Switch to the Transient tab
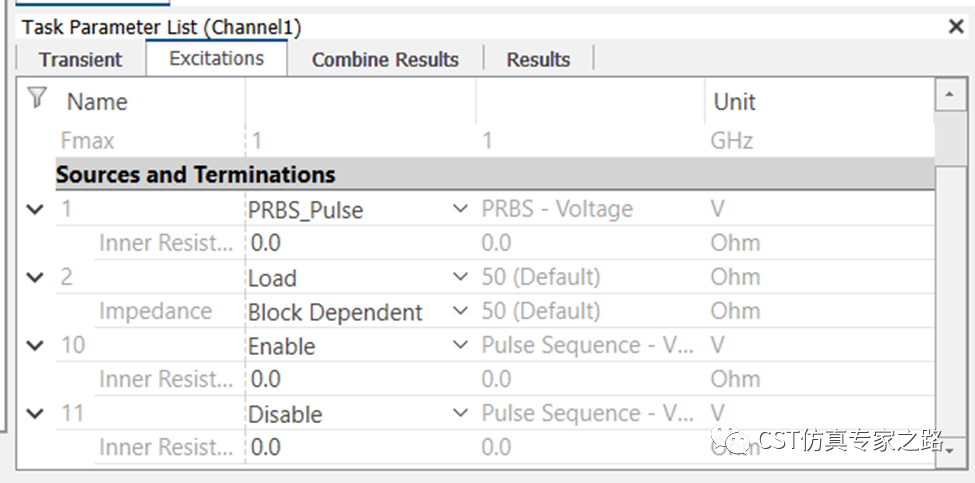 click(x=81, y=60)
